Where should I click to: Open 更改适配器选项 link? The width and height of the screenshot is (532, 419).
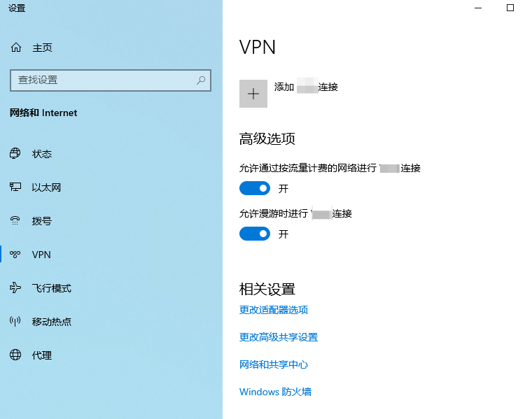[274, 310]
